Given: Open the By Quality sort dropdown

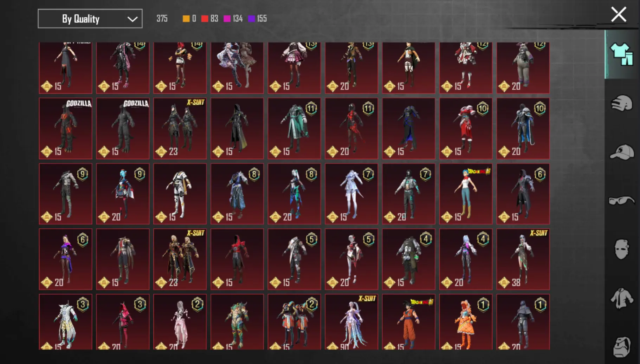Looking at the screenshot, I should point(90,19).
